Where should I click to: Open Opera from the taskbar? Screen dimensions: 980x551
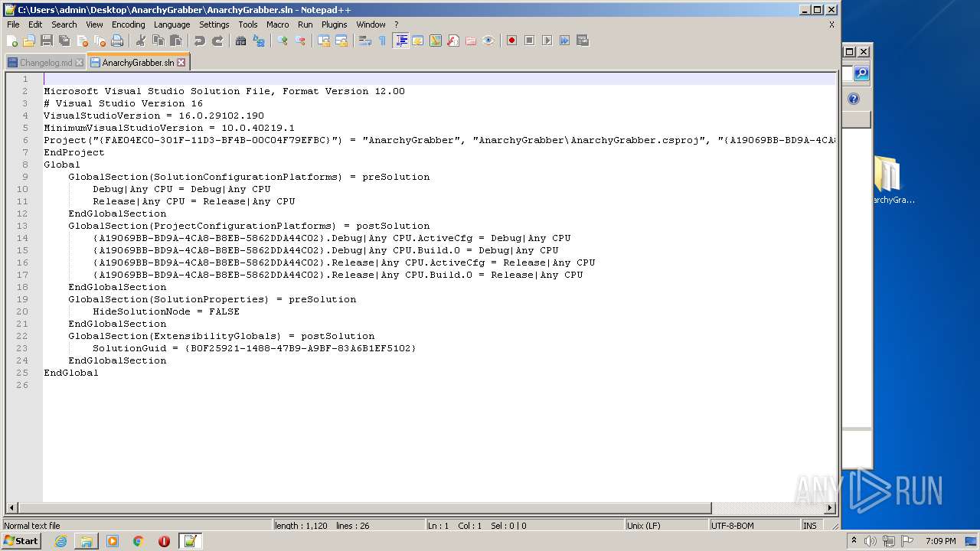[164, 541]
